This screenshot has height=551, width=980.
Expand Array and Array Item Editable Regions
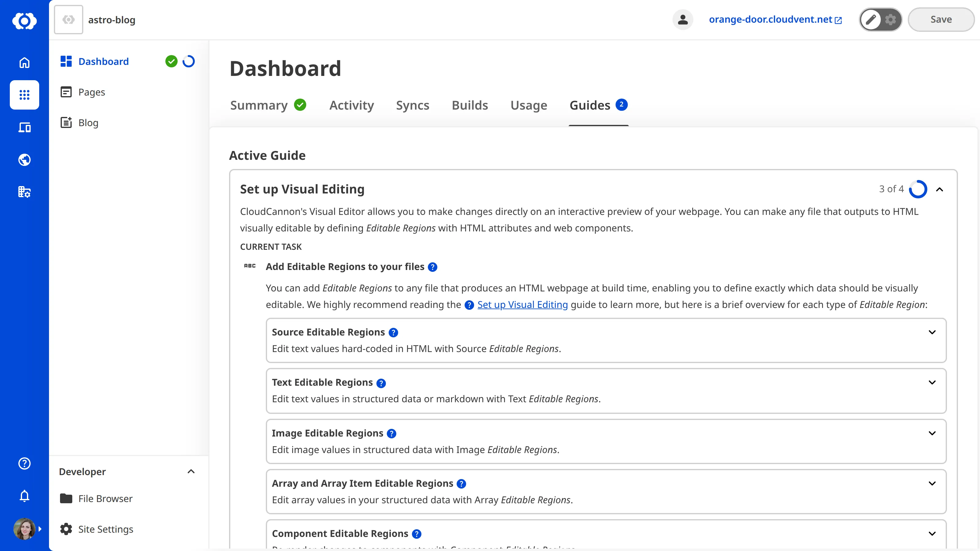(x=932, y=484)
